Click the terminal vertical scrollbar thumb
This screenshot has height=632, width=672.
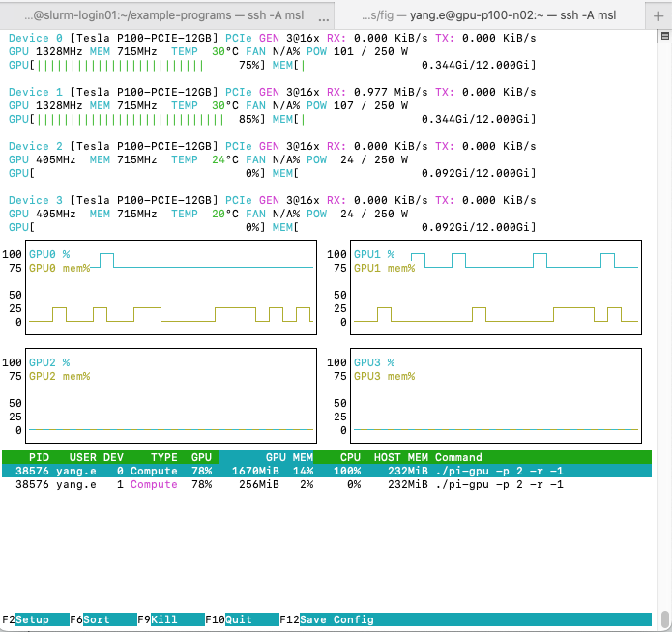(665, 618)
